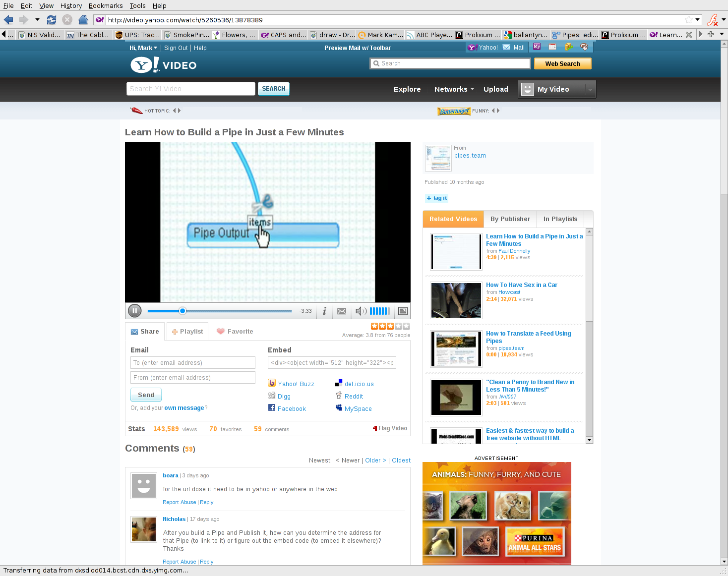The image size is (728, 576).
Task: Click the Yahoo! Video logo
Action: 164,65
